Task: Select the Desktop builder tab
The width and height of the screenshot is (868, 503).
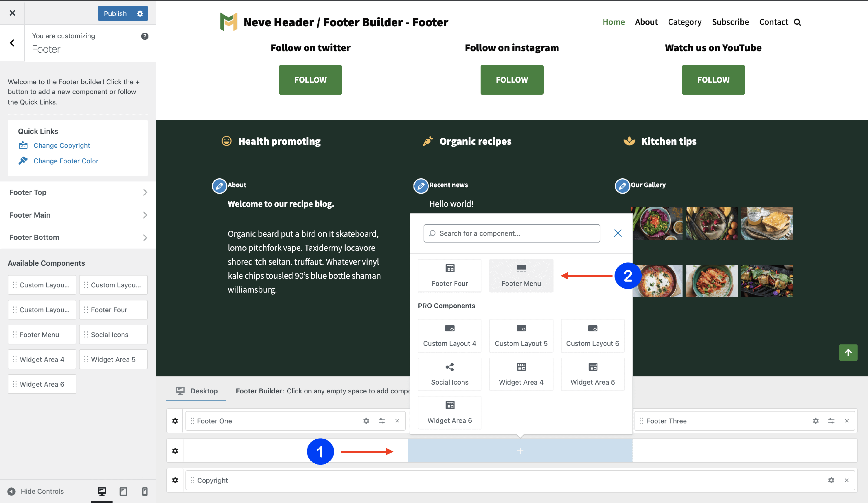Action: pos(197,391)
